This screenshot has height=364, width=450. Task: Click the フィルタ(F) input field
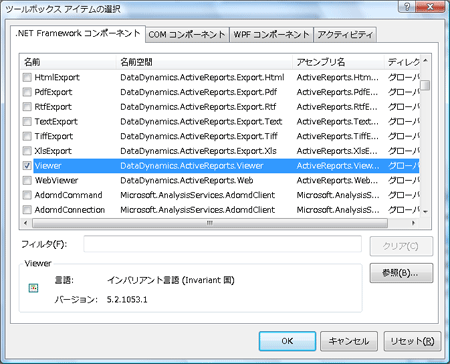point(222,244)
